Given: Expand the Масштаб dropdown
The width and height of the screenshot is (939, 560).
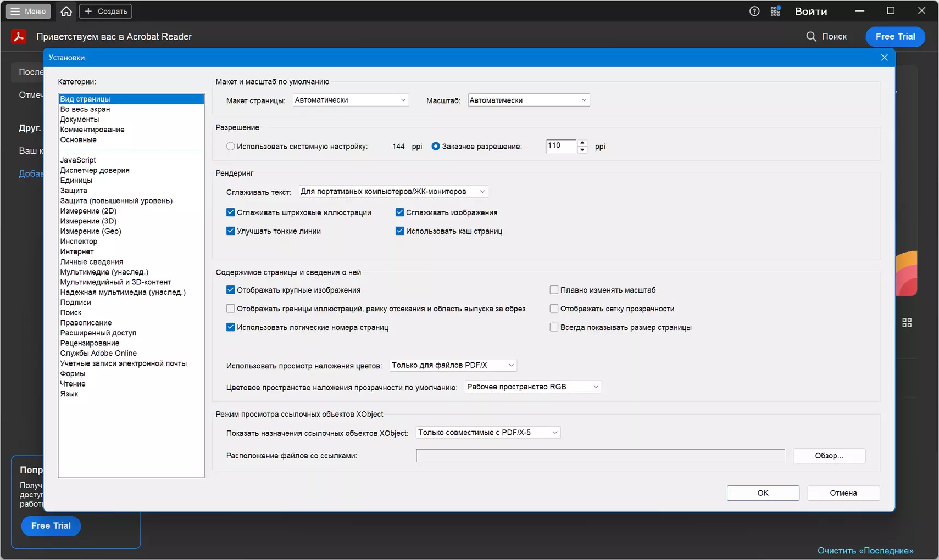Looking at the screenshot, I should (529, 100).
